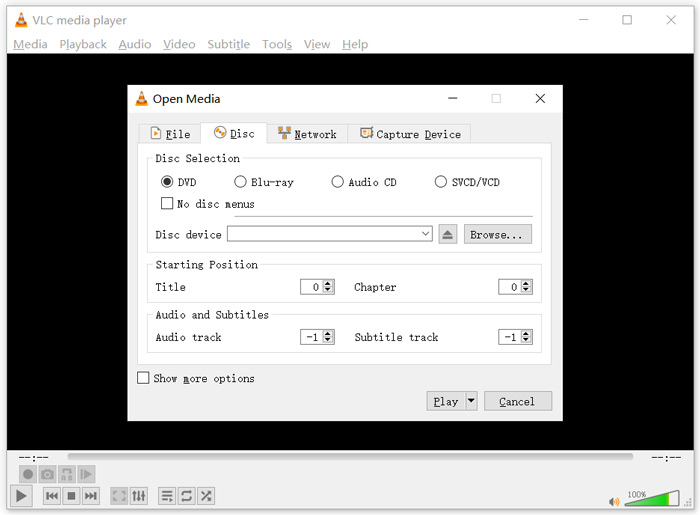700x515 pixels.
Task: Click the Play button in dialog
Action: (x=446, y=401)
